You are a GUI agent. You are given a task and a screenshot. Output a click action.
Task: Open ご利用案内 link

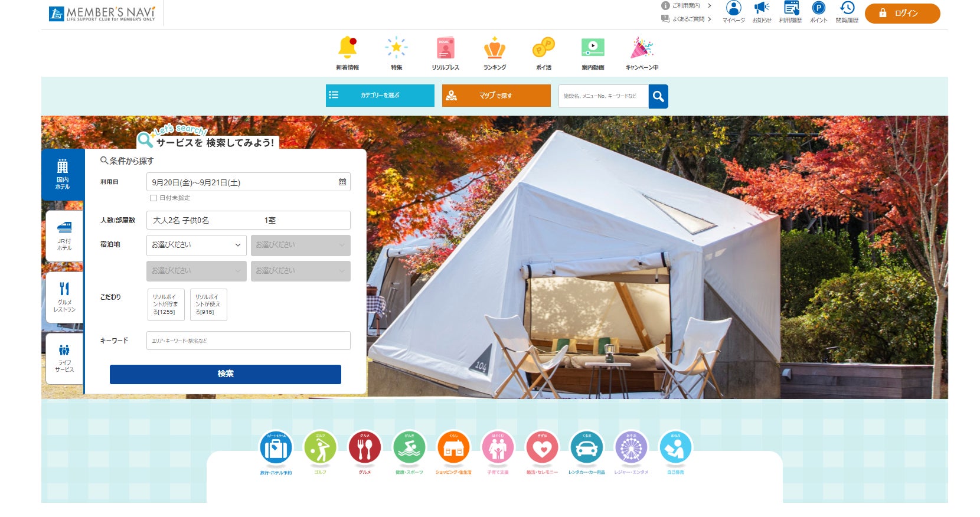(x=687, y=6)
